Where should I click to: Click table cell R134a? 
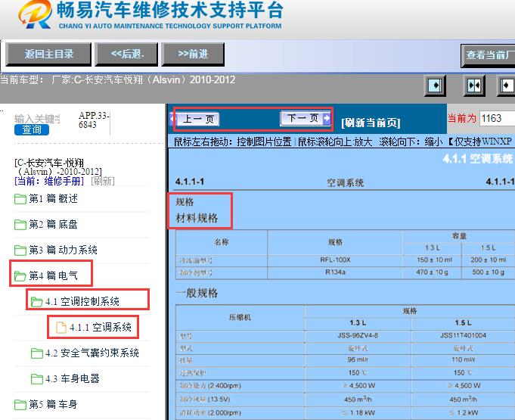tap(335, 272)
